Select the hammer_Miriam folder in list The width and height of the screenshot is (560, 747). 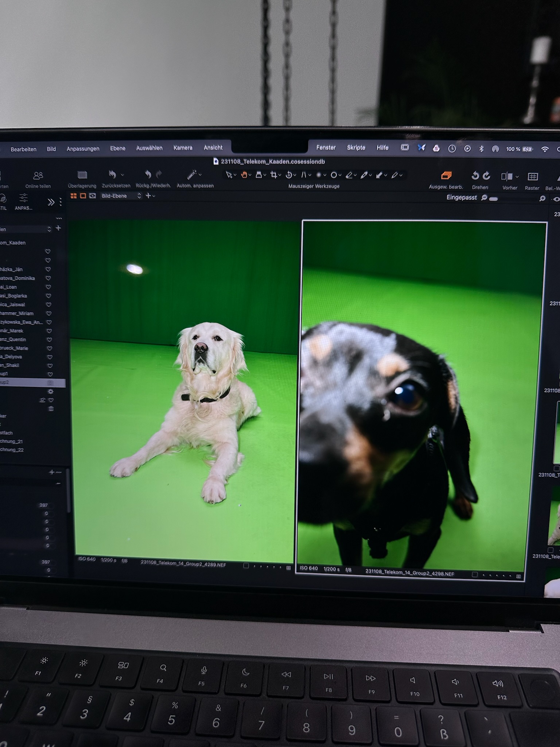[17, 313]
